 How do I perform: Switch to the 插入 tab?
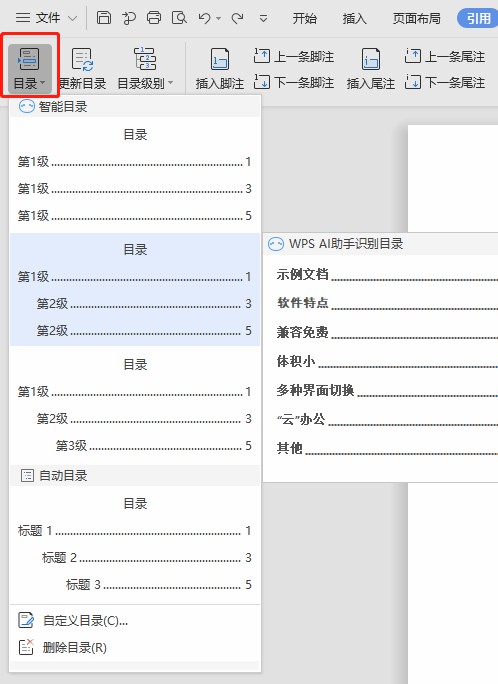(354, 18)
